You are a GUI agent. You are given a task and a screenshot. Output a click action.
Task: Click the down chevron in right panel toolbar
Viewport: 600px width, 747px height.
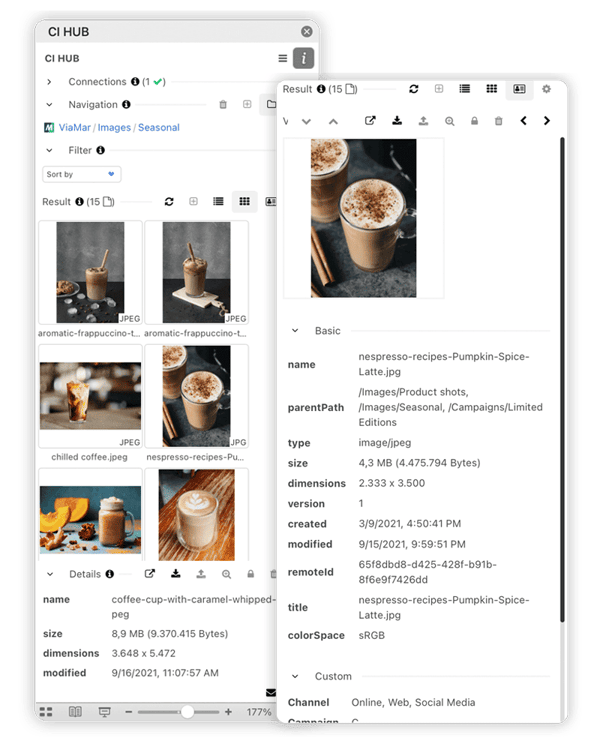(306, 121)
